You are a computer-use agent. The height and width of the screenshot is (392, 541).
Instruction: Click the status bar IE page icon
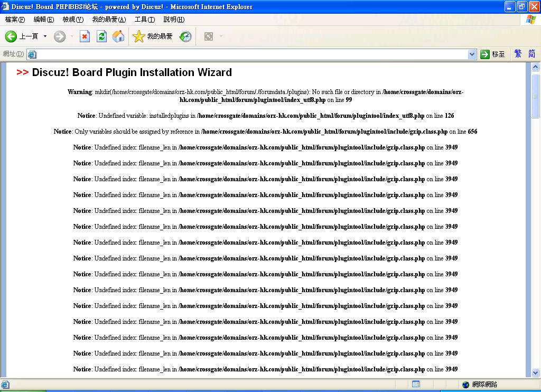[5, 385]
